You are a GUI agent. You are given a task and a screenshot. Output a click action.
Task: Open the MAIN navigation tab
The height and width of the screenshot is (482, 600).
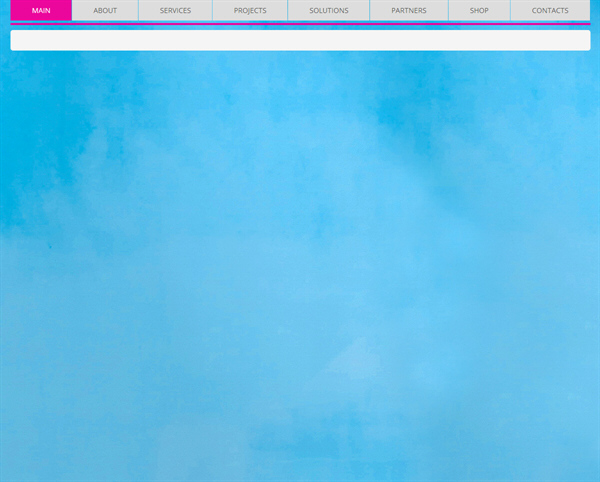tap(41, 10)
